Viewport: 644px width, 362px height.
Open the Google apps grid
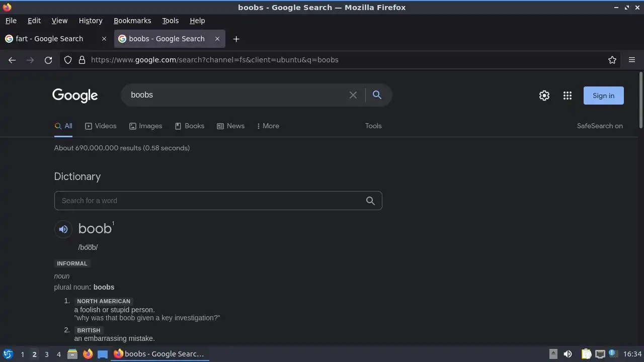[568, 96]
